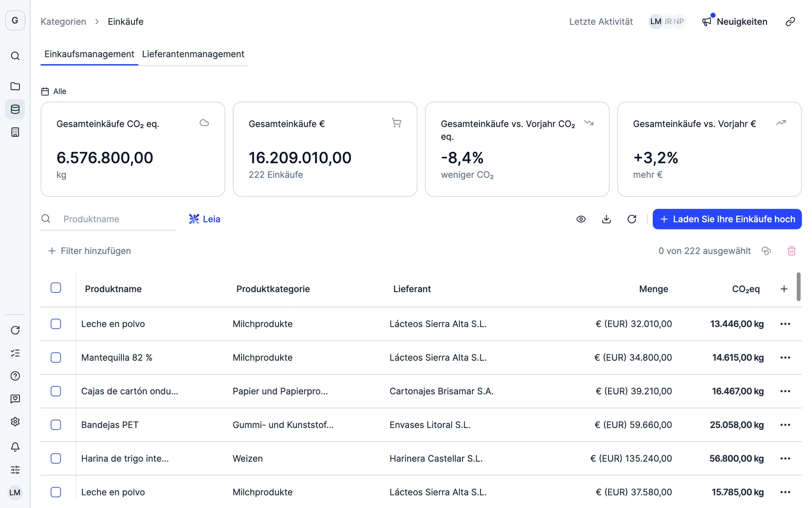Open the folder icon in the sidebar
Image resolution: width=812 pixels, height=508 pixels.
[x=15, y=86]
